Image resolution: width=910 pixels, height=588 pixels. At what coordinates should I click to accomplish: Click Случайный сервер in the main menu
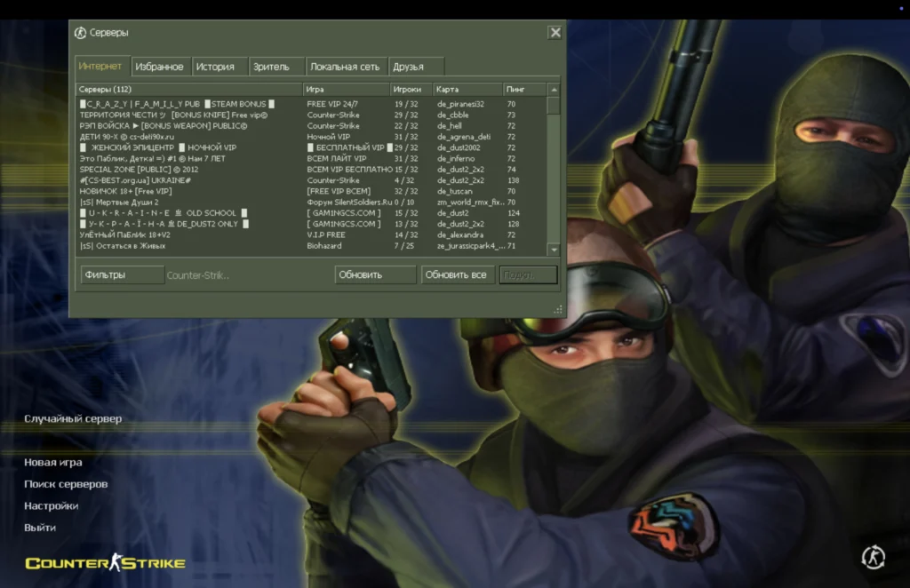(x=73, y=418)
